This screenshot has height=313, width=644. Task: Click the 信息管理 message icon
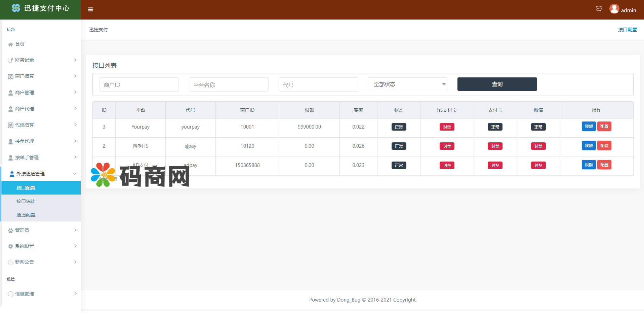point(10,294)
